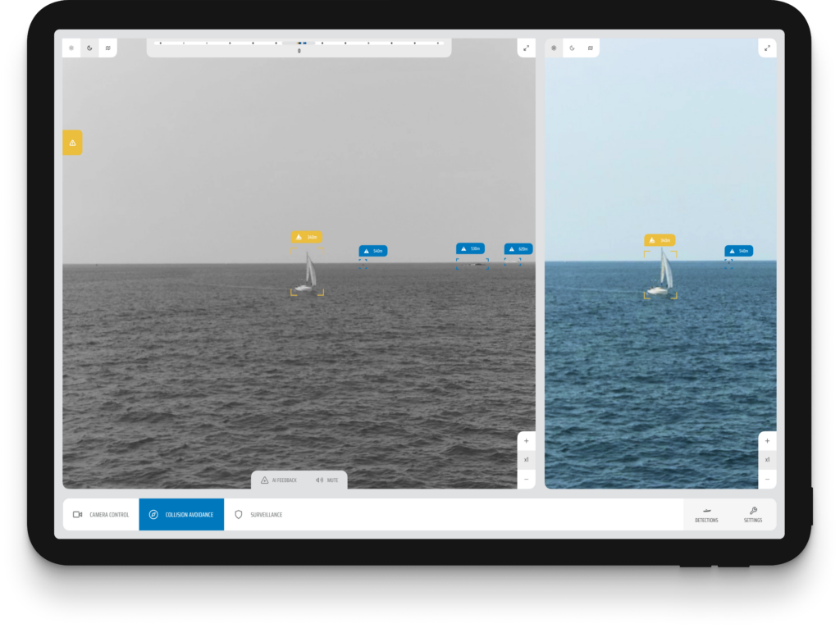Image resolution: width=840 pixels, height=628 pixels.
Task: Click the map icon on the color camera
Action: tap(591, 48)
